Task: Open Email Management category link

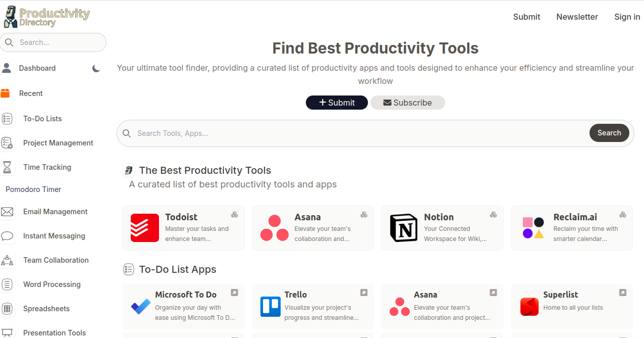Action: point(56,212)
